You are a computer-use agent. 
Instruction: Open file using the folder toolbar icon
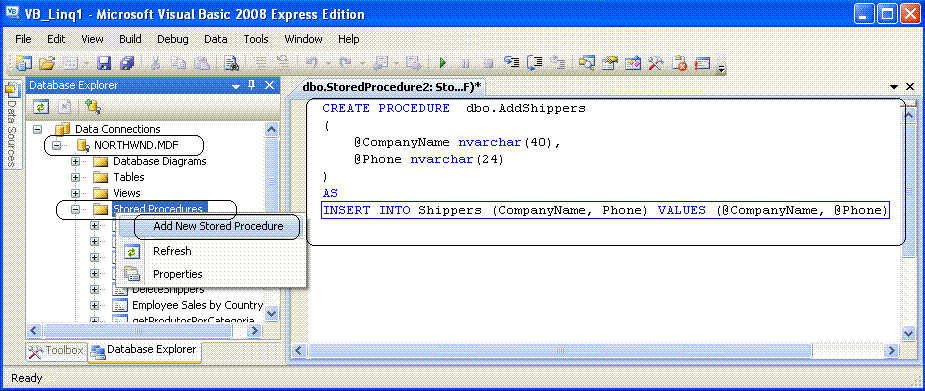pos(47,63)
